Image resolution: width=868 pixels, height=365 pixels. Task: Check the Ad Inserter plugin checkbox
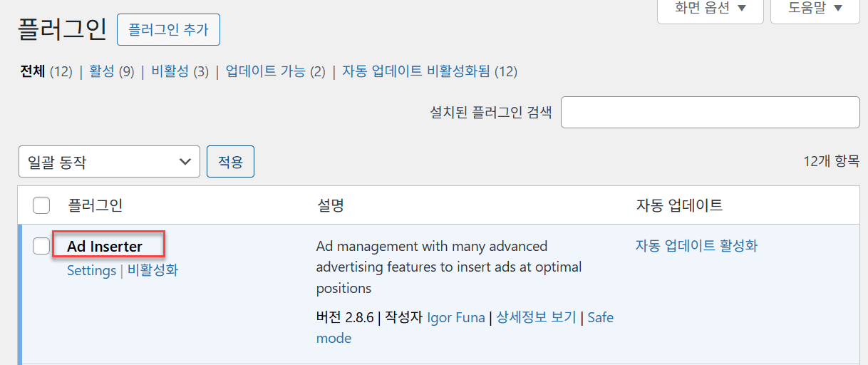[x=41, y=246]
